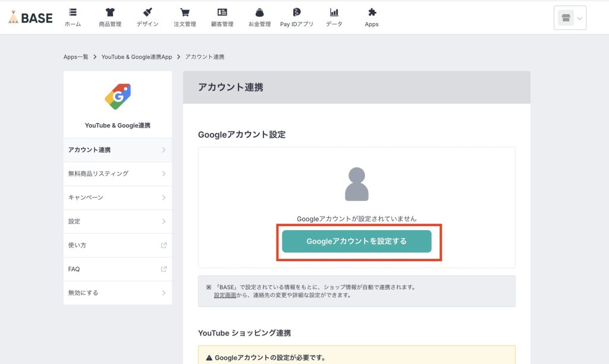Viewport: 609px width, 364px height.
Task: Open 注文管理 cart icon
Action: point(185,12)
